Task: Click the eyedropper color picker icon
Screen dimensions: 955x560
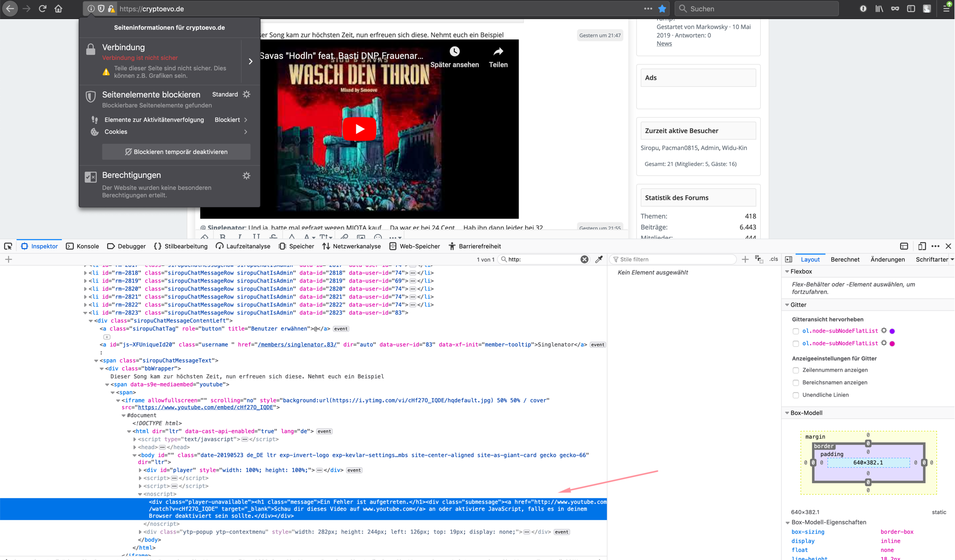Action: [x=599, y=259]
